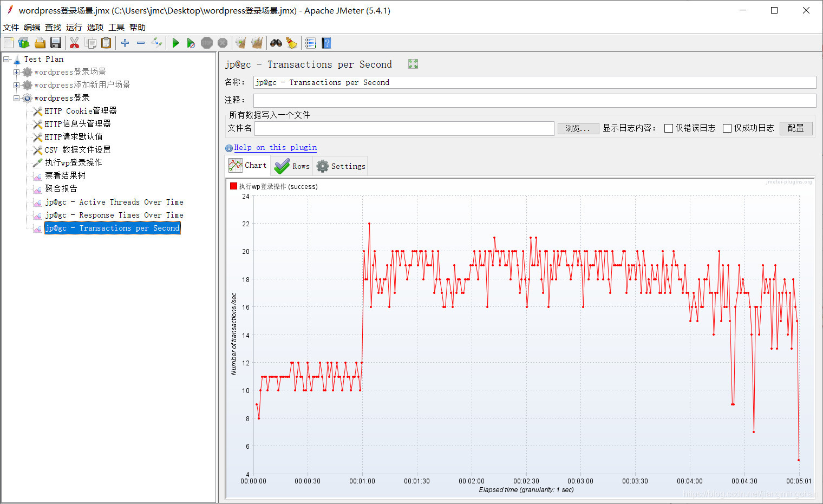Open the 帮助 menu
Screen dimensions: 823x504
tap(138, 27)
